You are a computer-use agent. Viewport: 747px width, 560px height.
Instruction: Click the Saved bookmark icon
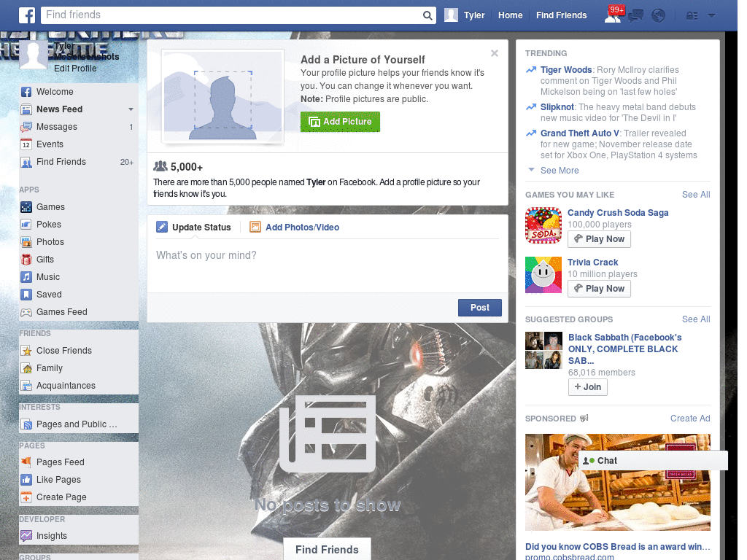point(26,295)
